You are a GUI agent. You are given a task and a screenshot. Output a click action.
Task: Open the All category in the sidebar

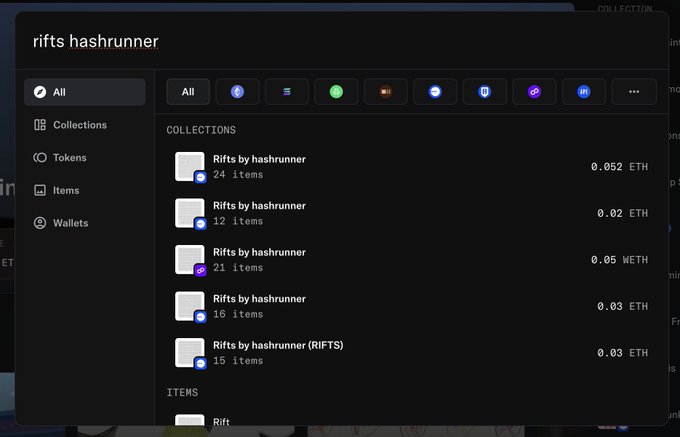pos(85,92)
